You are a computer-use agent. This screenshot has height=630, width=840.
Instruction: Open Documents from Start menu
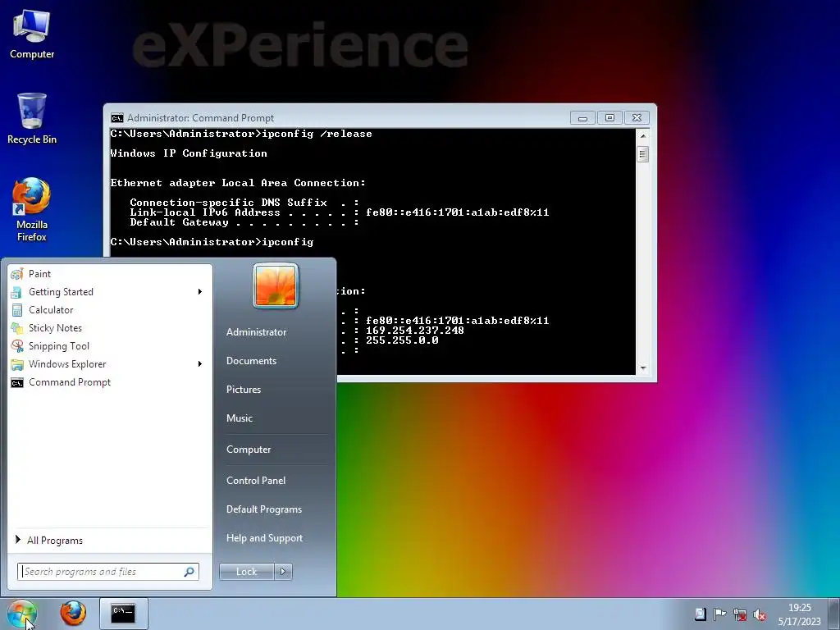coord(251,361)
